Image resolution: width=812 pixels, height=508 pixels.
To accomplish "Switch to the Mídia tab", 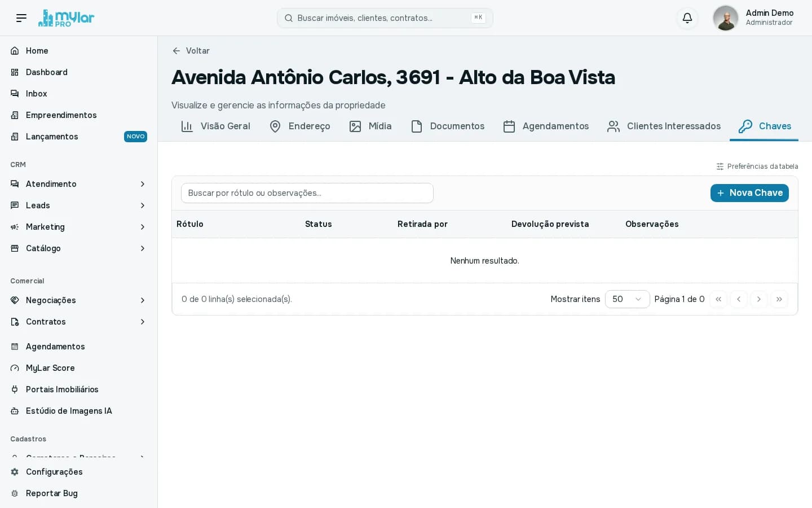I will tap(370, 126).
